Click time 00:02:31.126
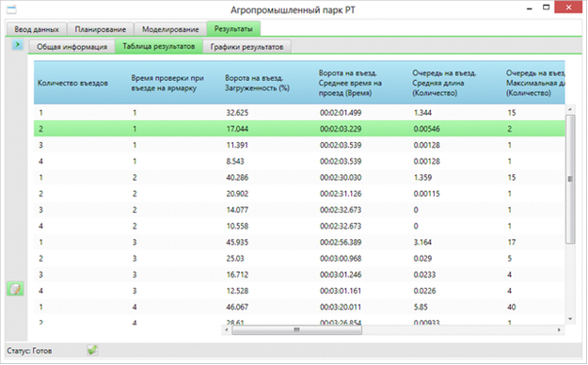Screen dimensions: 588x365 [x=341, y=194]
